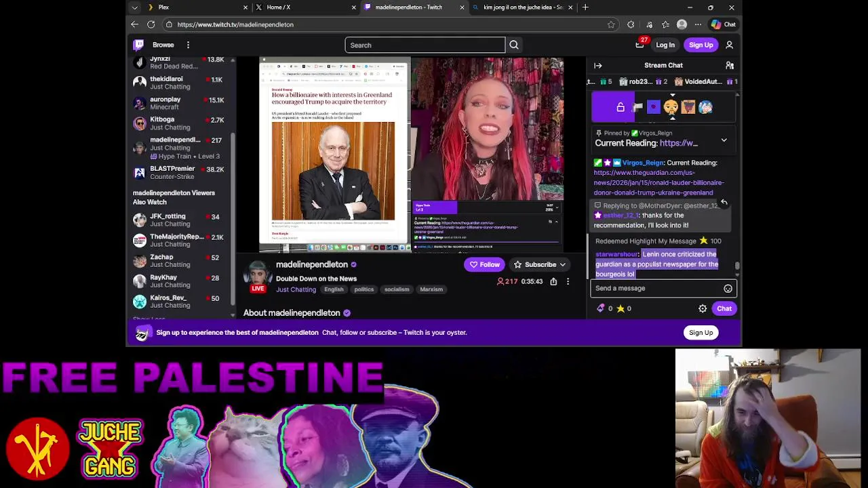Open Copilot Chat in browser toolbar
This screenshot has height=488, width=868.
pos(723,24)
